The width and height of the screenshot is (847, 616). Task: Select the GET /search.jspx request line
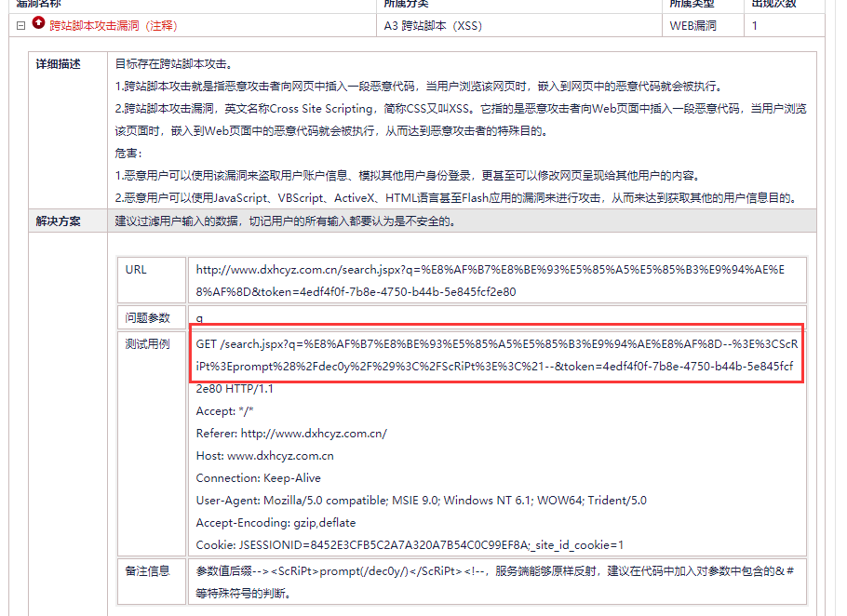(x=496, y=355)
